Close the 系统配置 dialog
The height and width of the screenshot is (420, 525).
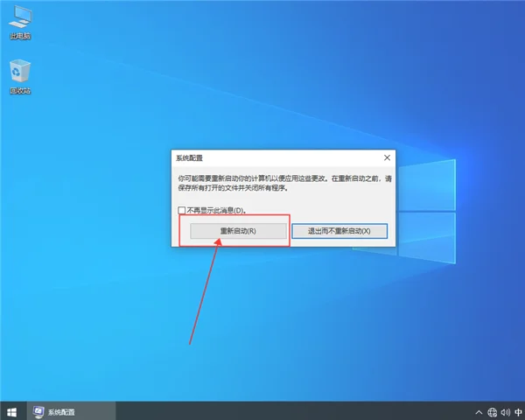[387, 157]
